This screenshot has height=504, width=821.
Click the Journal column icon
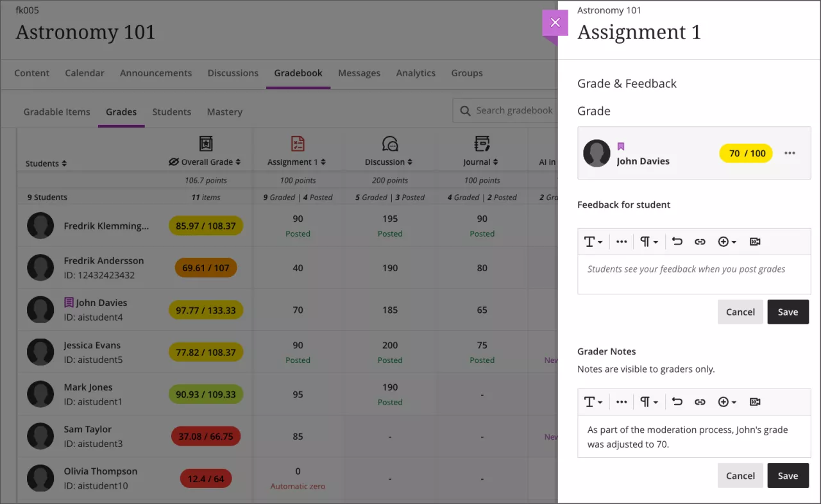(x=482, y=144)
